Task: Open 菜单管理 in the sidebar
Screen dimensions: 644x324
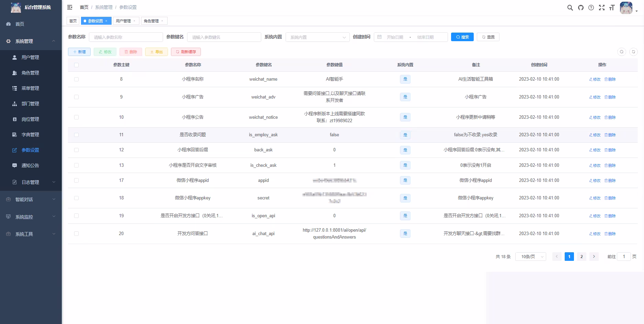Action: point(31,88)
